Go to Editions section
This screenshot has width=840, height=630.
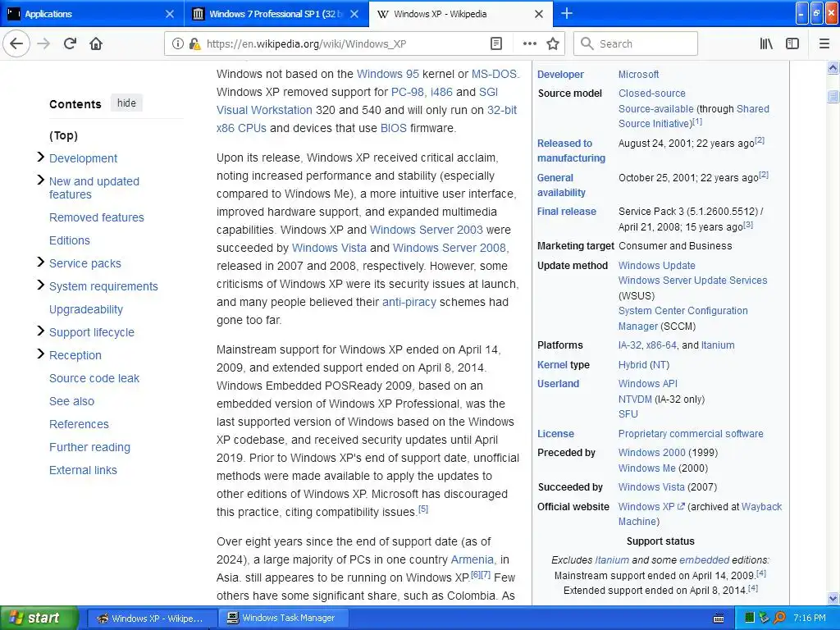pyautogui.click(x=69, y=240)
